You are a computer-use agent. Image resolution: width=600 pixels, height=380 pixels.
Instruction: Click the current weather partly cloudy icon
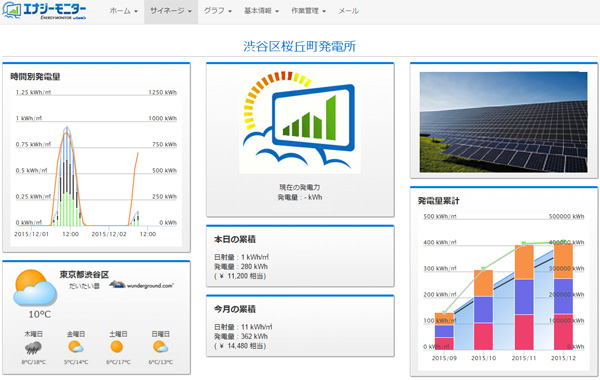(34, 287)
